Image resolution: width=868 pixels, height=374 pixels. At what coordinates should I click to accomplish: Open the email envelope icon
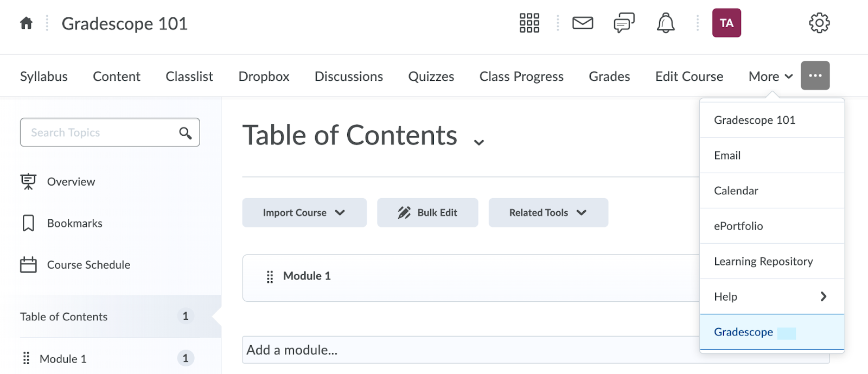(x=582, y=23)
